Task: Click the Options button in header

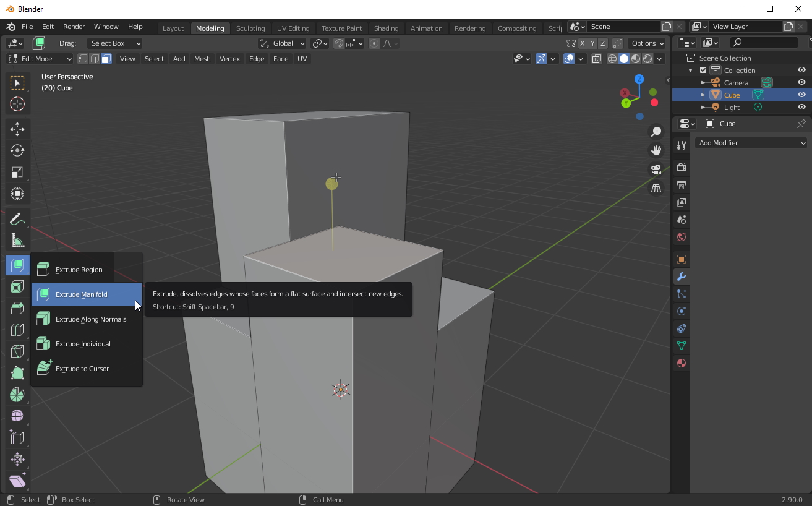Action: click(647, 43)
